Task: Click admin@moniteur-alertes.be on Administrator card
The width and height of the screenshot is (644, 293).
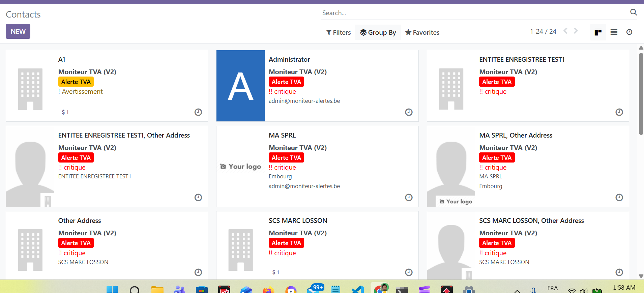Action: 304,101
